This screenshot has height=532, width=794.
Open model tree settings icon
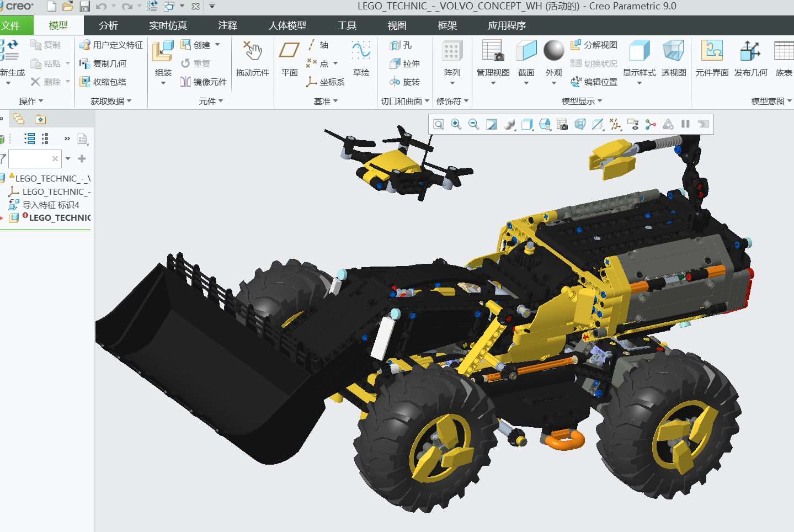click(83, 139)
